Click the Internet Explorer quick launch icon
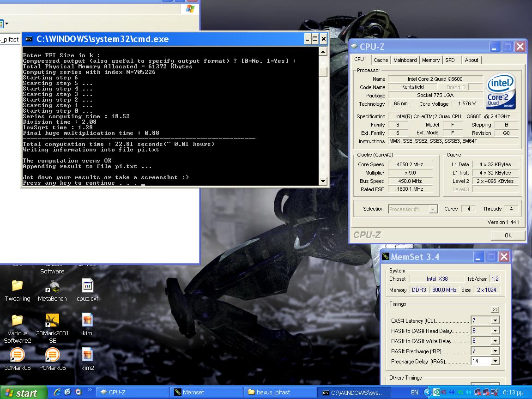This screenshot has height=399, width=532. coord(57,392)
